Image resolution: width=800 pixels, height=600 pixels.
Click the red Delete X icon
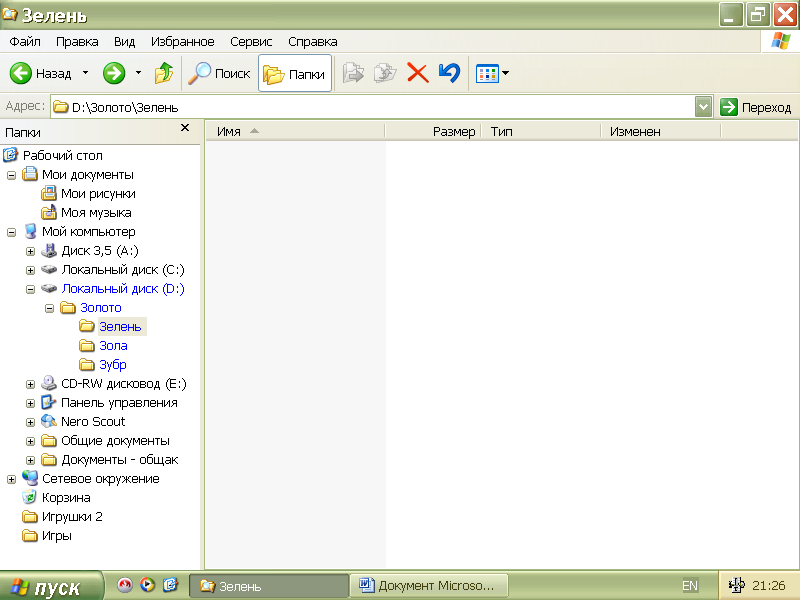tap(417, 73)
